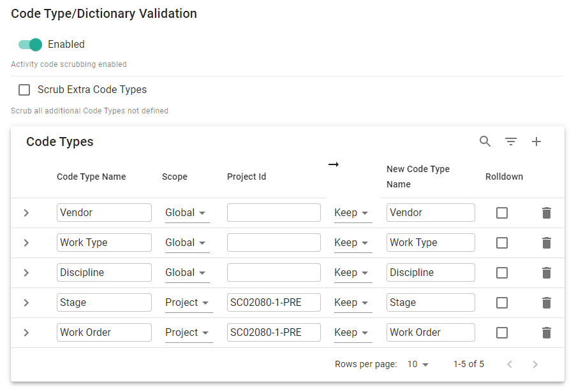Open the Keep dropdown on the Discipline row
This screenshot has height=392, width=576.
click(x=353, y=273)
